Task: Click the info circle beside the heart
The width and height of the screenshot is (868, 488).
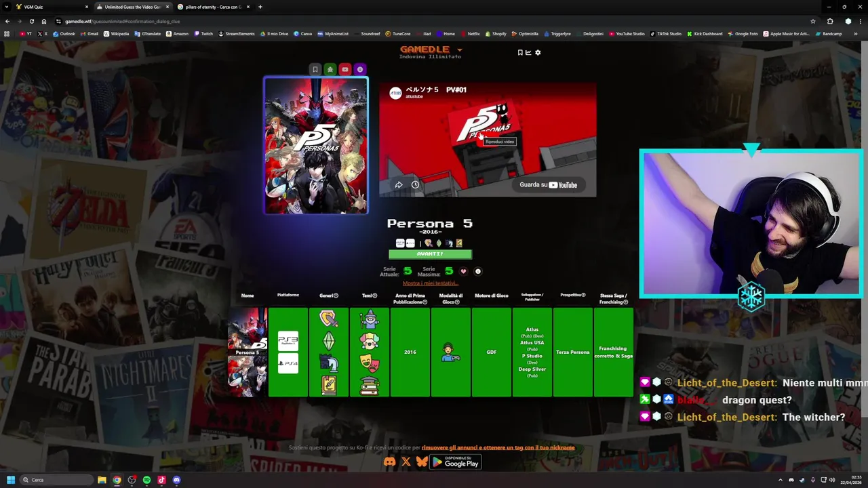Action: tap(478, 271)
